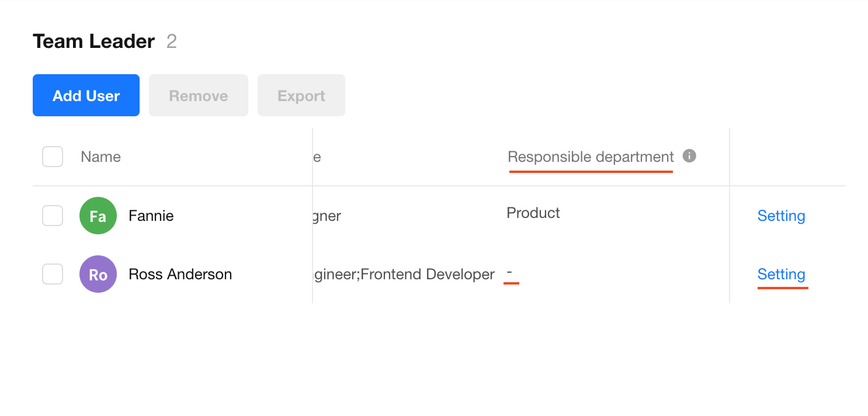
Task: Click the empty dash in Ross's department cell
Action: (509, 272)
